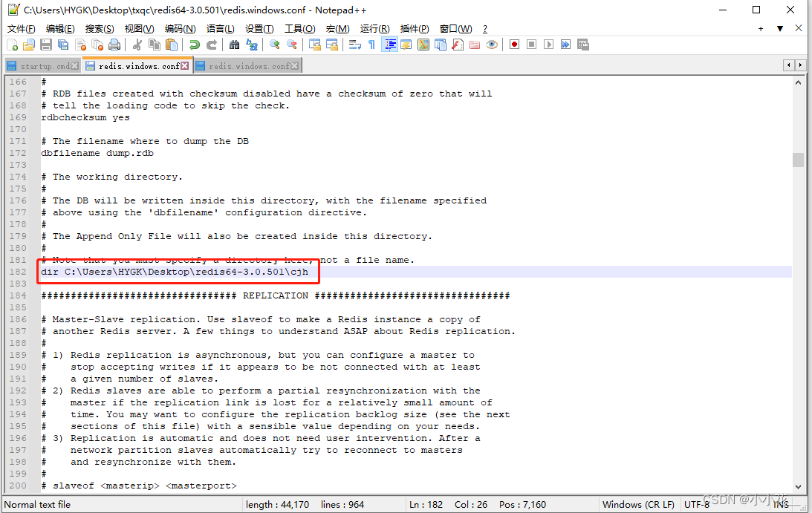
Task: Open the 插件(P) menu
Action: tap(415, 29)
